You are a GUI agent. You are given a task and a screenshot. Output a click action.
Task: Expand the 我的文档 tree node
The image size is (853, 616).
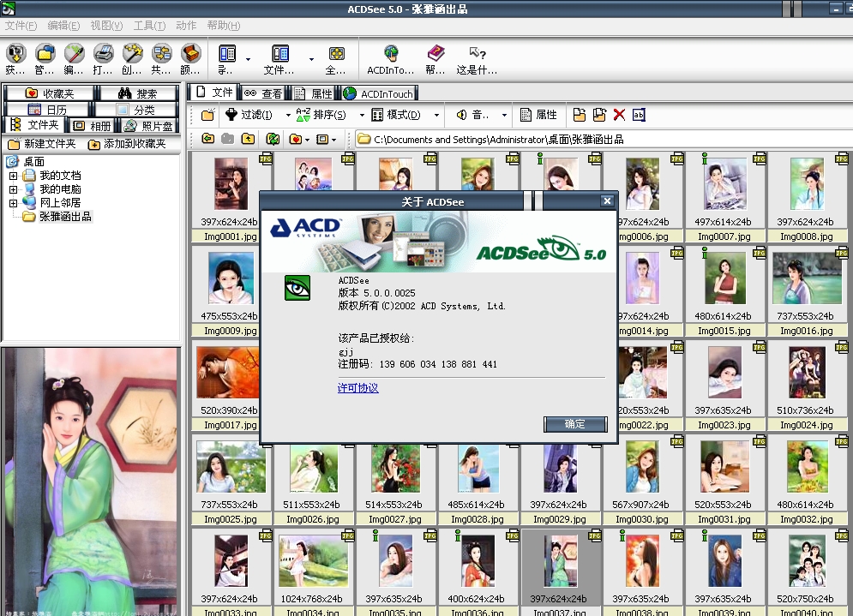[x=13, y=176]
